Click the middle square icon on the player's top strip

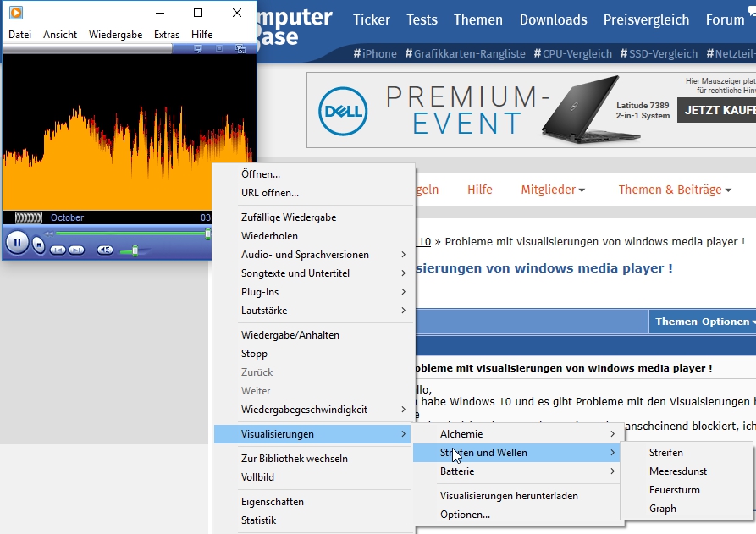point(219,49)
